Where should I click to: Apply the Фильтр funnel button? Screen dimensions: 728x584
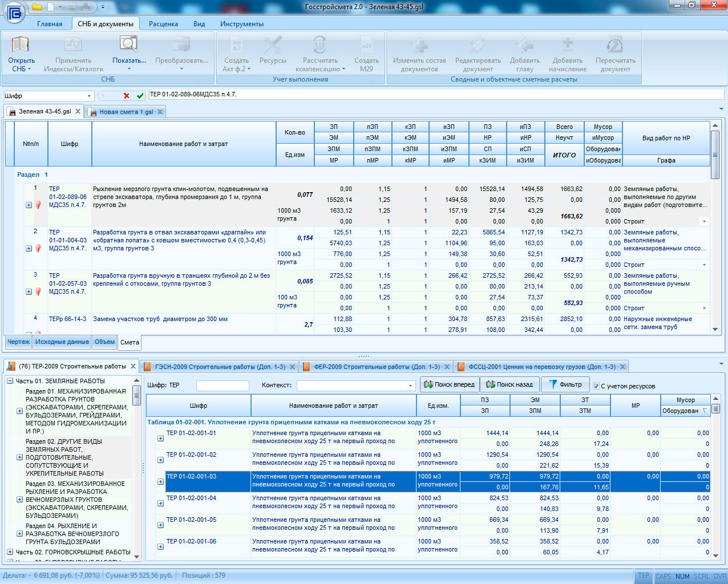point(565,385)
